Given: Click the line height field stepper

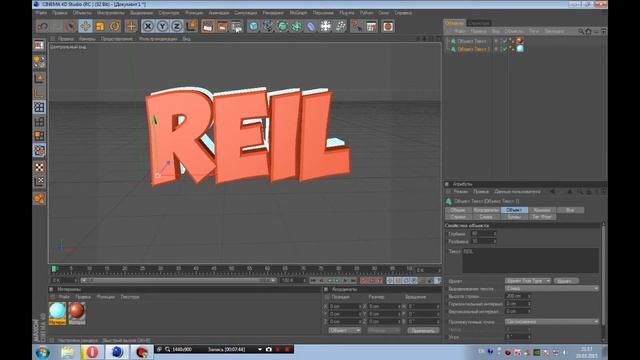Looking at the screenshot, I should [x=529, y=296].
